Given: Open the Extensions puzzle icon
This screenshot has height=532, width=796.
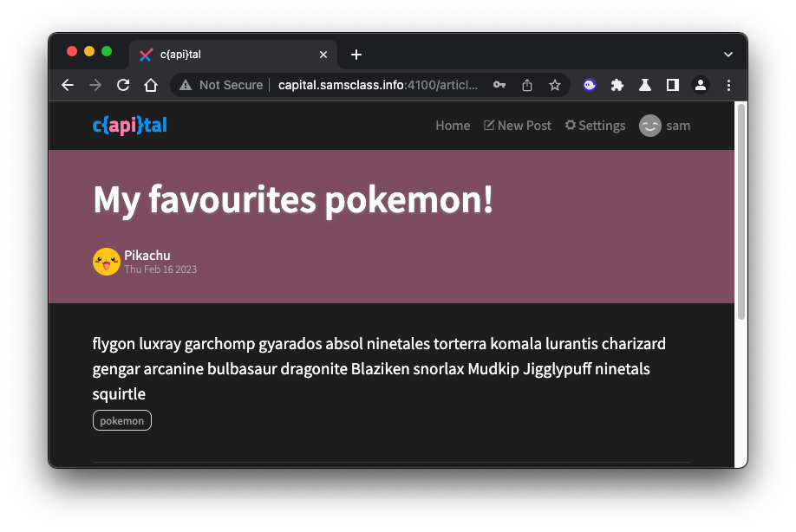Looking at the screenshot, I should click(617, 85).
